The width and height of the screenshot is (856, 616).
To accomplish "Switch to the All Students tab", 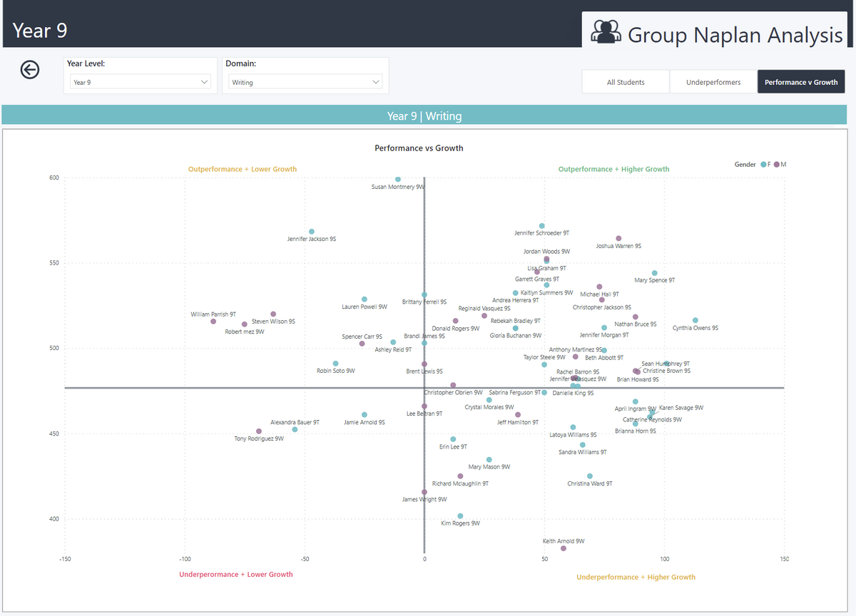I will click(626, 82).
